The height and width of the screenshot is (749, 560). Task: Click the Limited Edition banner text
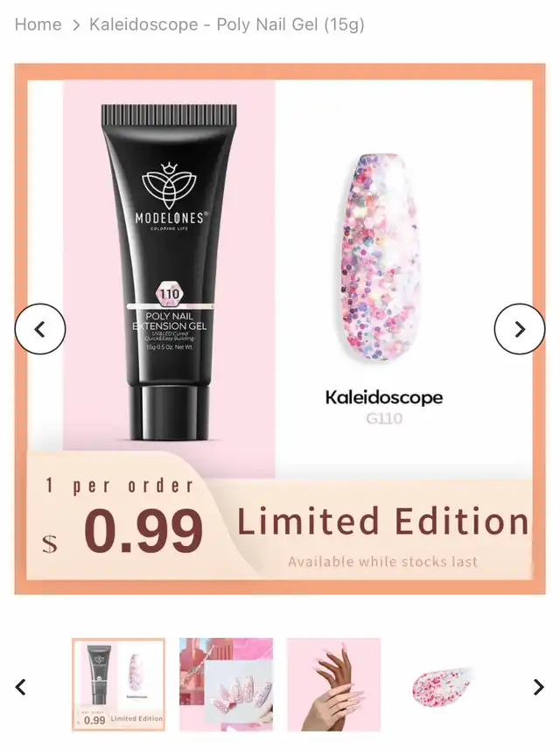tap(383, 521)
